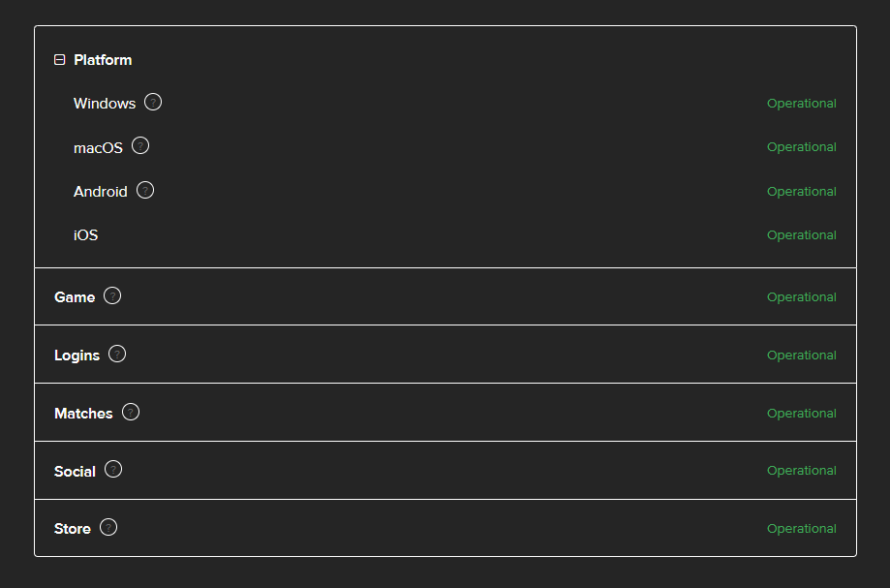Viewport: 890px width, 588px height.
Task: Click the Operational status for Social
Action: pyautogui.click(x=801, y=471)
